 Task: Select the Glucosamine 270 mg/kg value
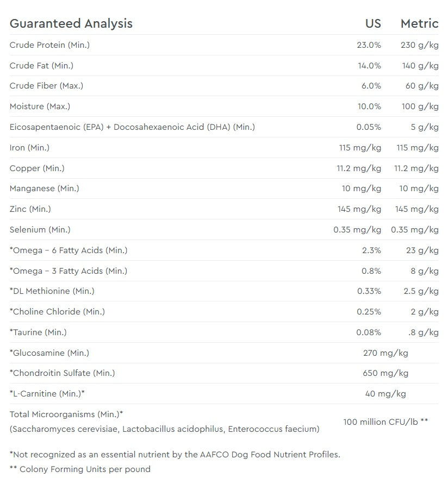[385, 353]
